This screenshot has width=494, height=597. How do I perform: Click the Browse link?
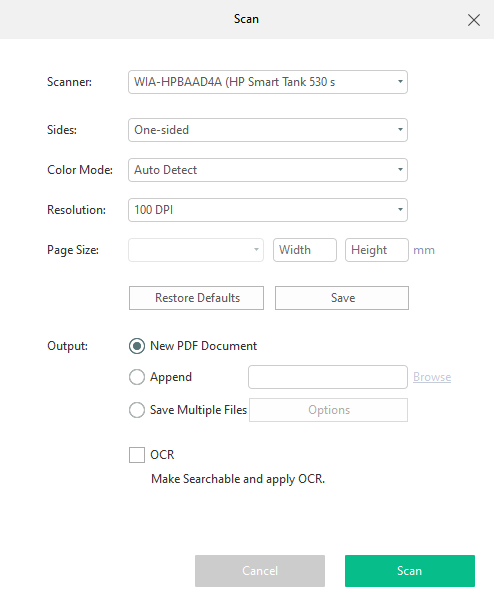tap(432, 377)
